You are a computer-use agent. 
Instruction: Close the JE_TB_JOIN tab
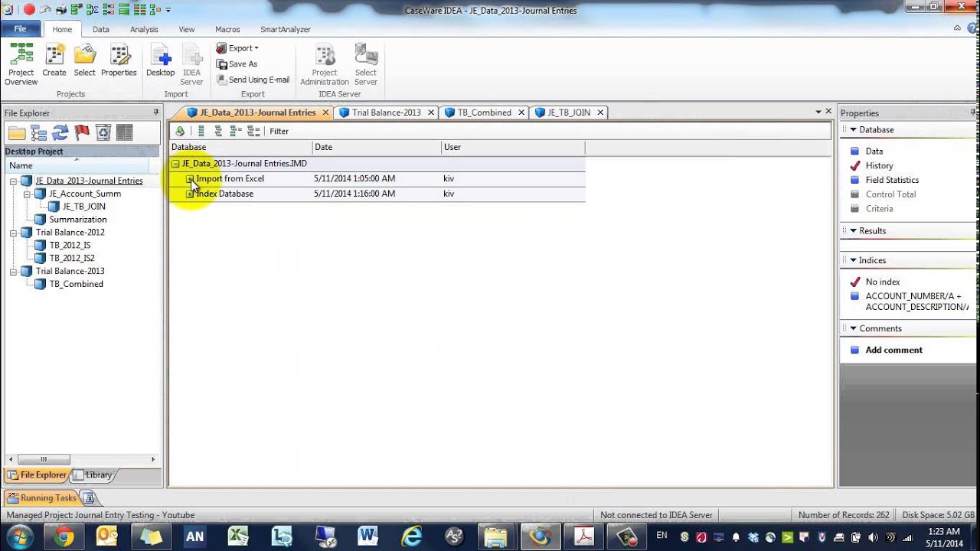600,112
